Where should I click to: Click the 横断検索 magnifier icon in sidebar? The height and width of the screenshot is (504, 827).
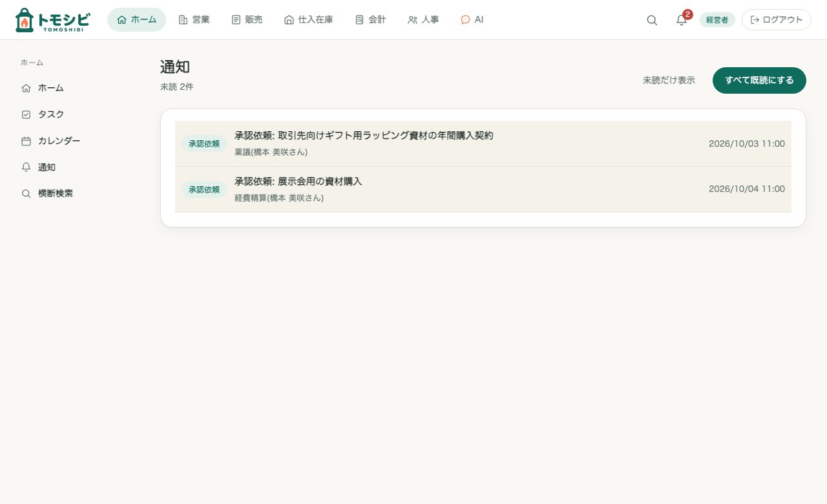(26, 194)
